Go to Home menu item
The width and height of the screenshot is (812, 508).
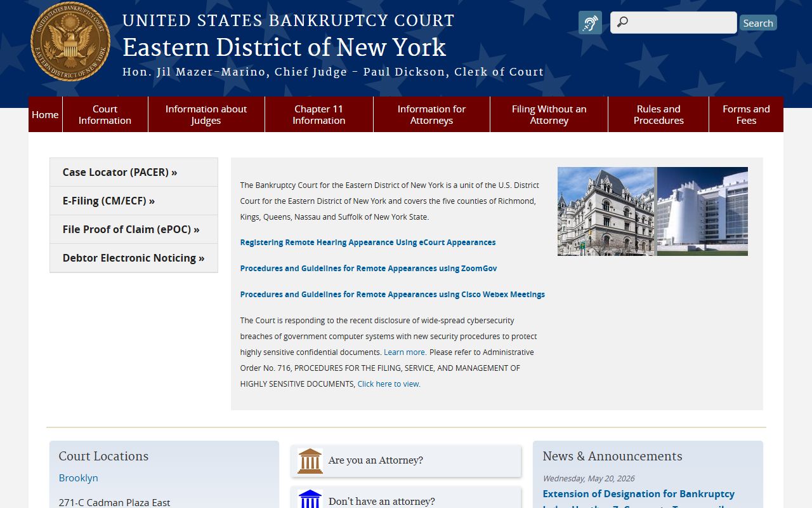click(x=45, y=114)
